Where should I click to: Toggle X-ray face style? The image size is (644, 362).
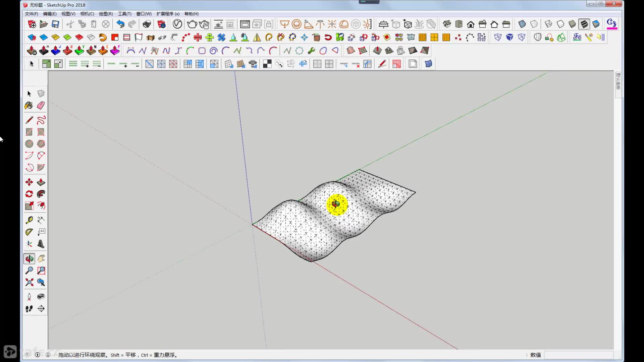(522, 24)
